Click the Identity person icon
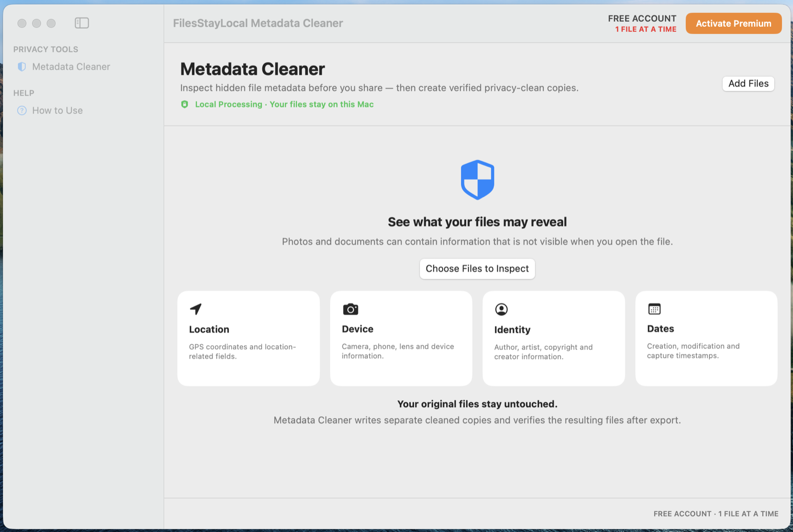 point(501,309)
